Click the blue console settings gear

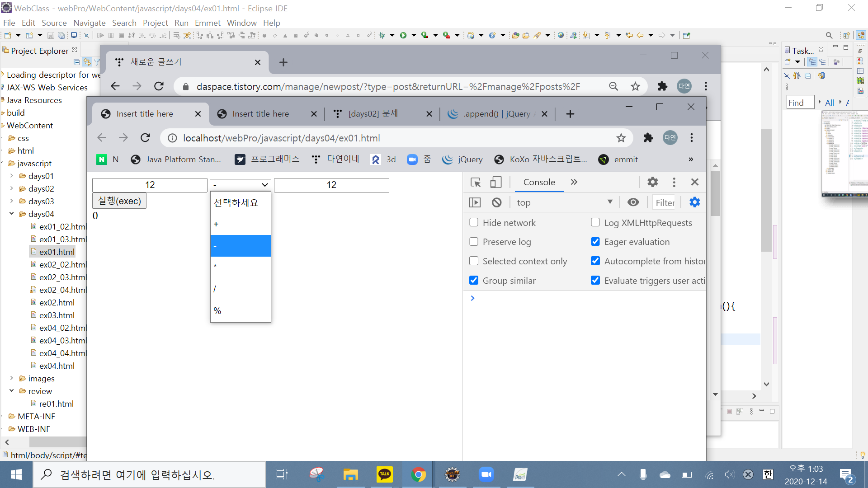pos(694,202)
